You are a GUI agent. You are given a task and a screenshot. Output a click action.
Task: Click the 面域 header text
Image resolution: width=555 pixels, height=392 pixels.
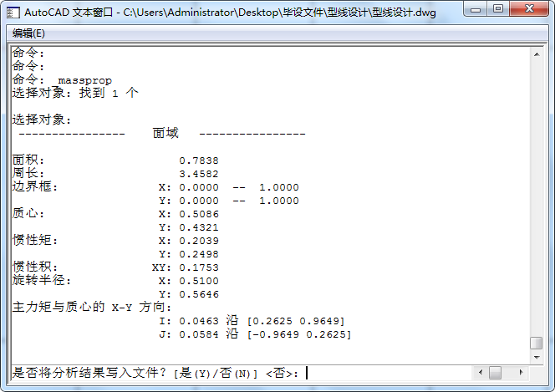[165, 133]
